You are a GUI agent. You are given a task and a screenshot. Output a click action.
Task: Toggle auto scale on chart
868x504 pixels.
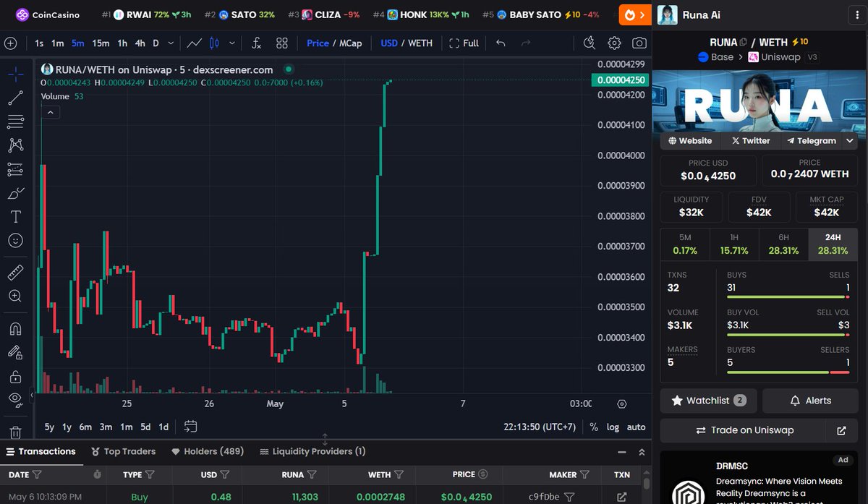[x=637, y=427]
